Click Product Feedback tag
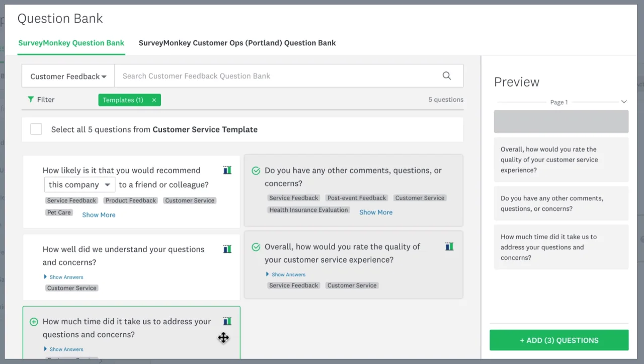 131,200
